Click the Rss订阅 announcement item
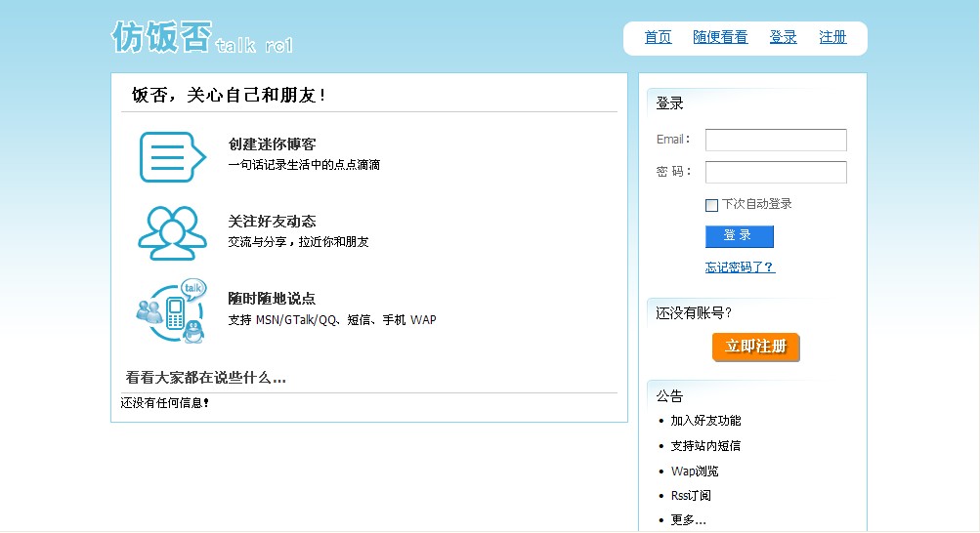 click(x=691, y=496)
